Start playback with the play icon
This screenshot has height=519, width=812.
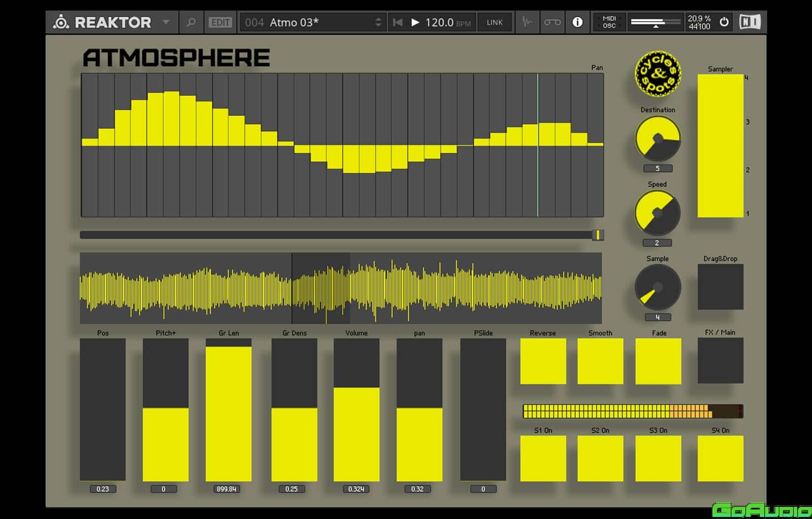[415, 22]
